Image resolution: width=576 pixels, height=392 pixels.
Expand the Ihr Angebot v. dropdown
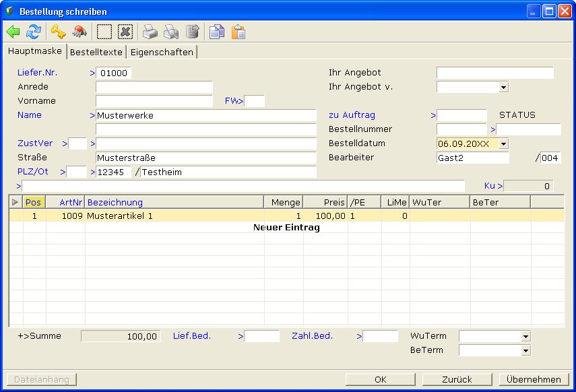tap(503, 87)
